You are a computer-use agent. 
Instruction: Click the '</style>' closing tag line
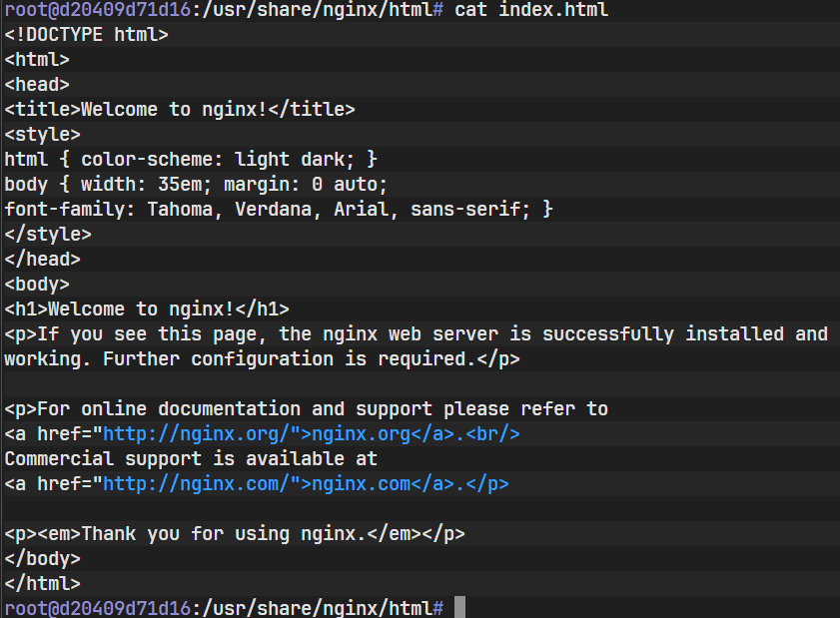click(48, 234)
